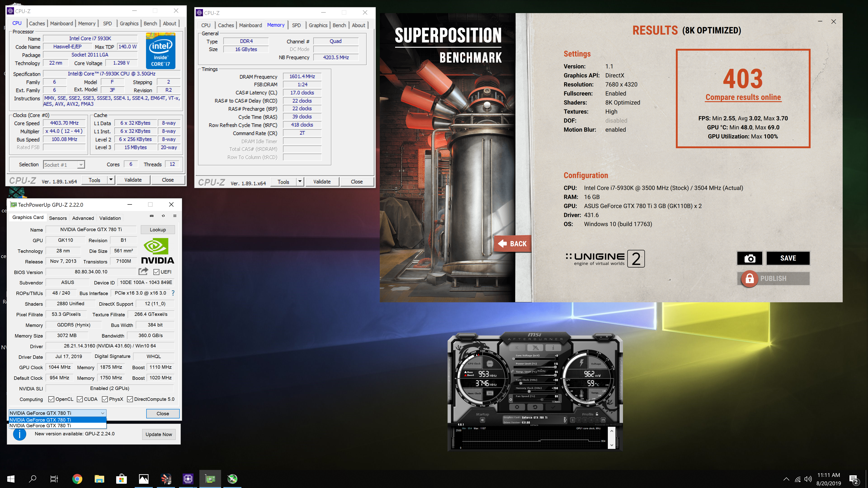868x488 pixels.
Task: Click the CPU-Z taskbar icon
Action: (x=188, y=479)
